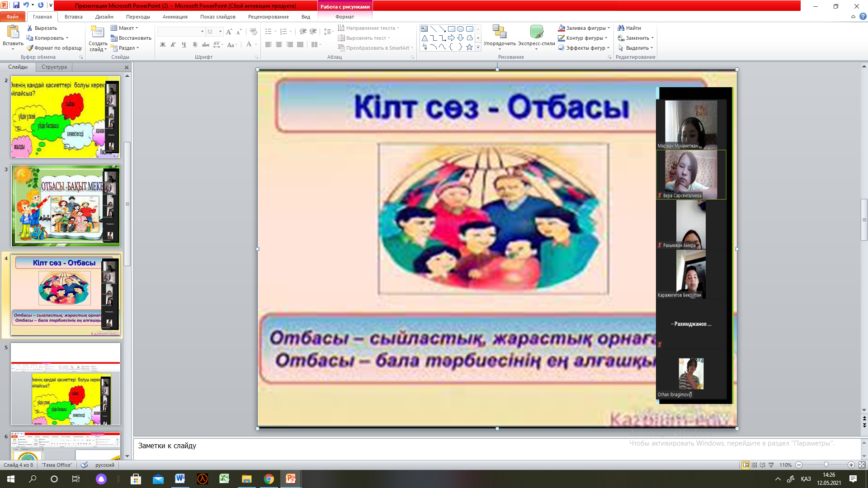Click Format Painter (Формат по образцу)

point(54,48)
